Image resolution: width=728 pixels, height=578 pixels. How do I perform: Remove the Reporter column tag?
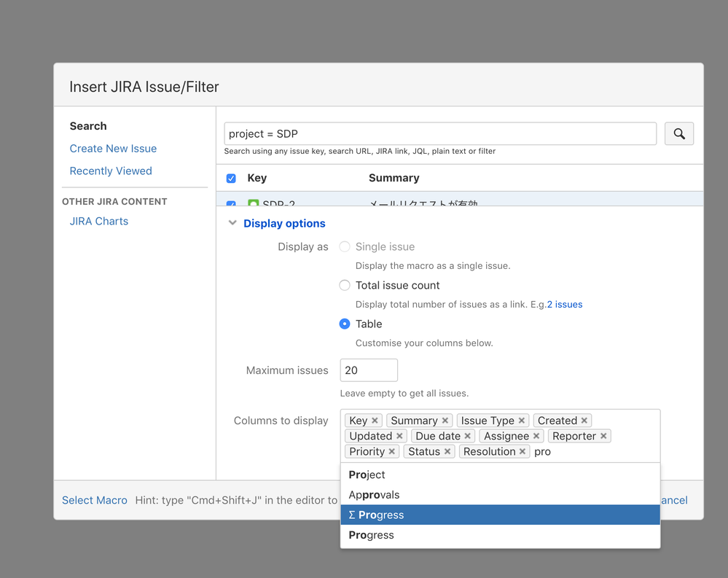coord(603,436)
